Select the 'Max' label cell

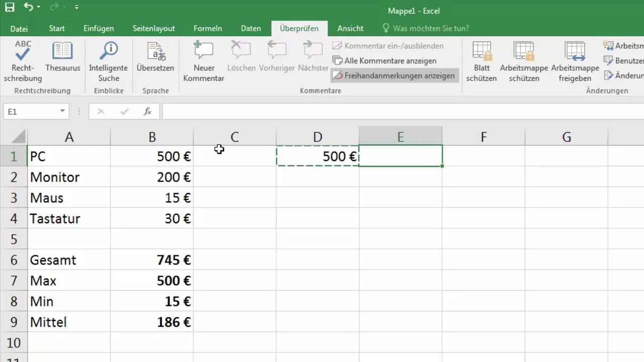click(x=69, y=281)
